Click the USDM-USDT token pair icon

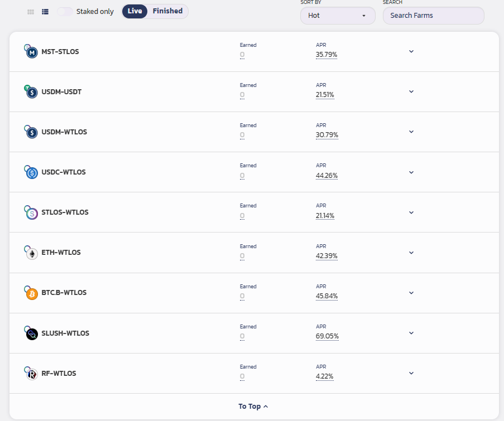[31, 92]
